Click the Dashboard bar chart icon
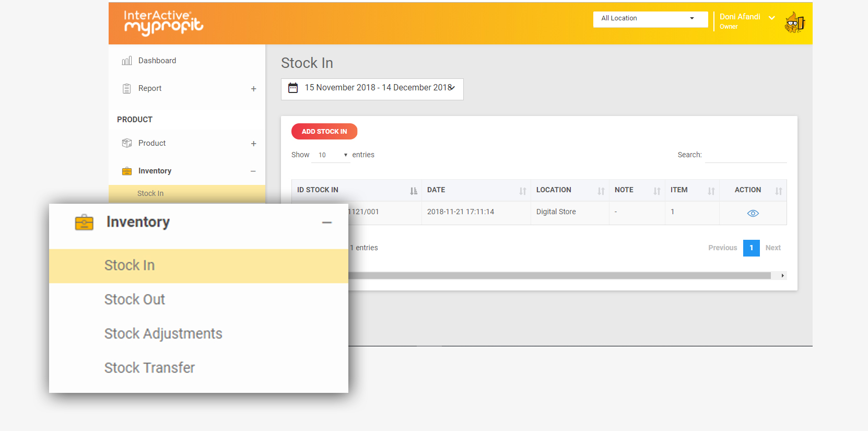Image resolution: width=868 pixels, height=431 pixels. pyautogui.click(x=126, y=61)
